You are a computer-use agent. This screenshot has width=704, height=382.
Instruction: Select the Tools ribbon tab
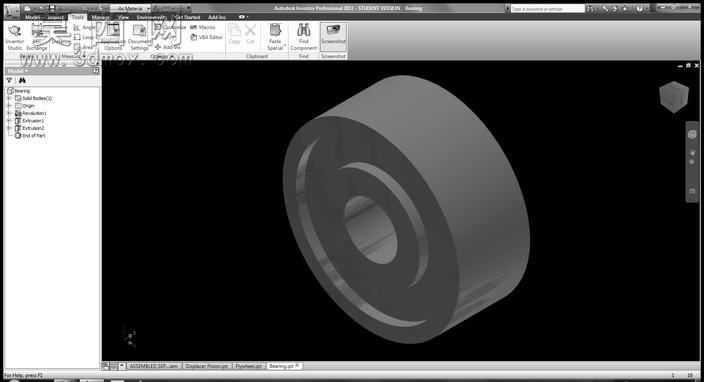pos(78,17)
